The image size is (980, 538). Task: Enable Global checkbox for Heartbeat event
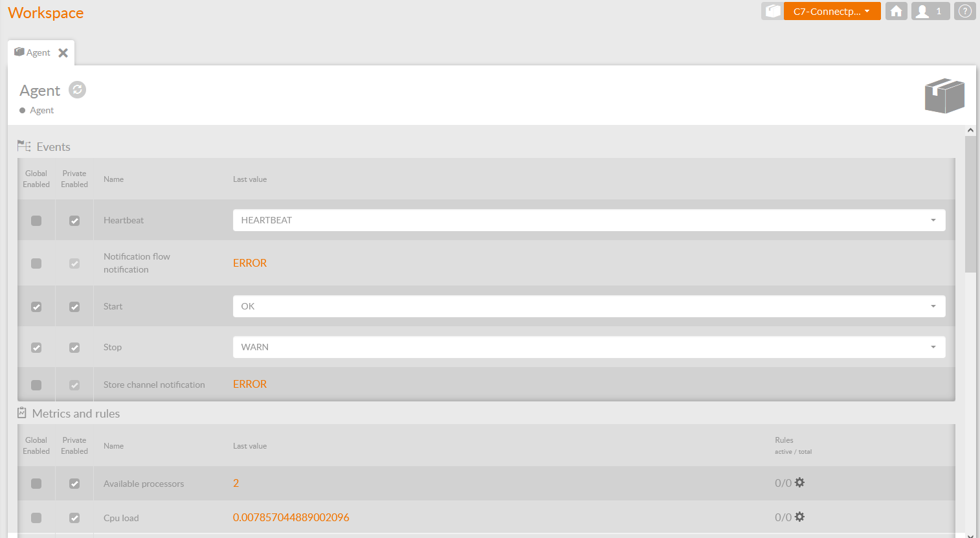point(36,221)
